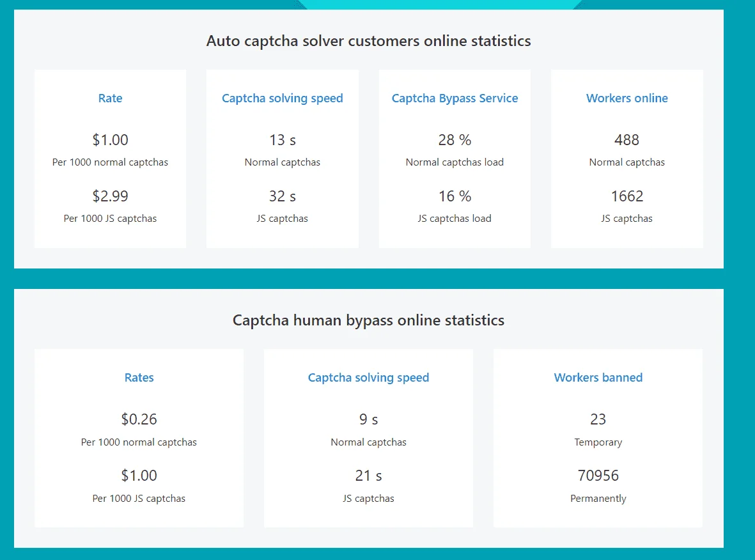Select the 488 workers online value

tap(627, 139)
